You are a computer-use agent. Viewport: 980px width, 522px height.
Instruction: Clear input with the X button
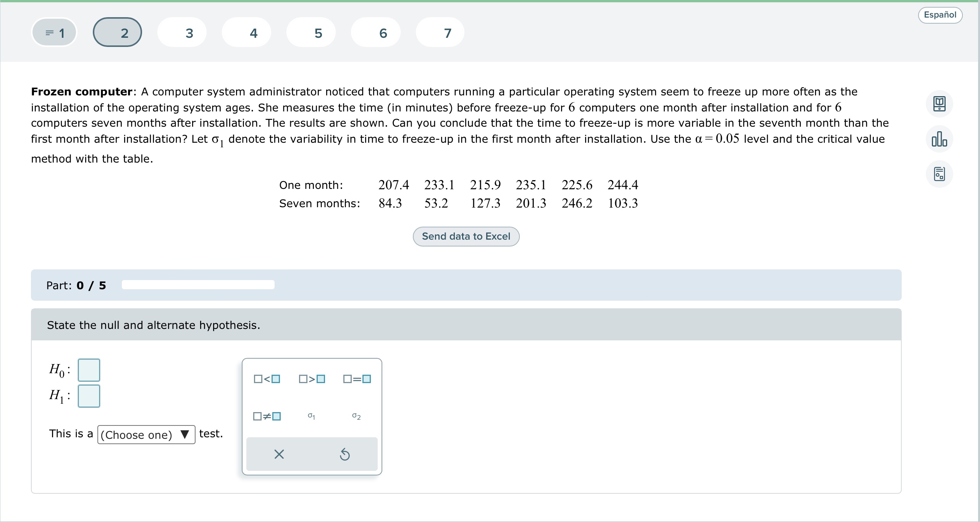(x=279, y=454)
